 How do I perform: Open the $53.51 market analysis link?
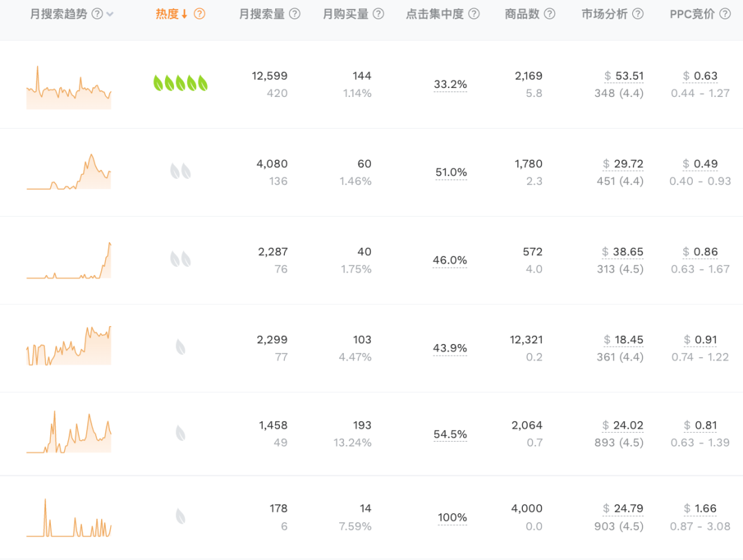623,76
